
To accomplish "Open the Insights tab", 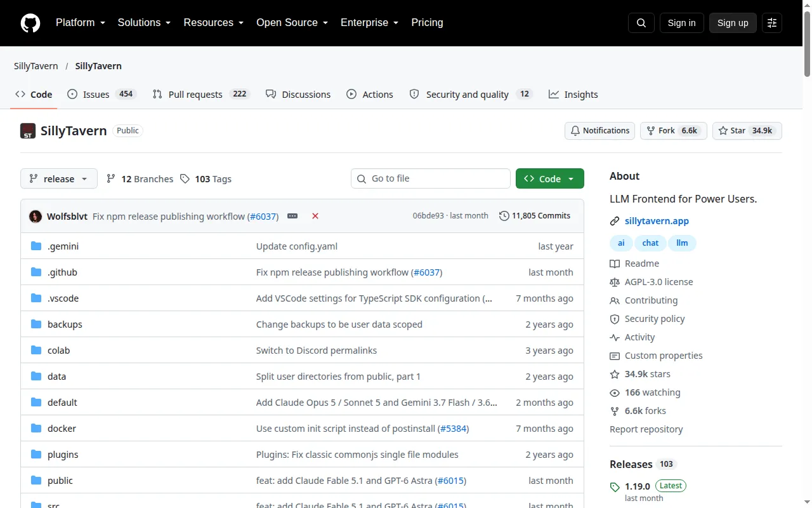I will [573, 94].
